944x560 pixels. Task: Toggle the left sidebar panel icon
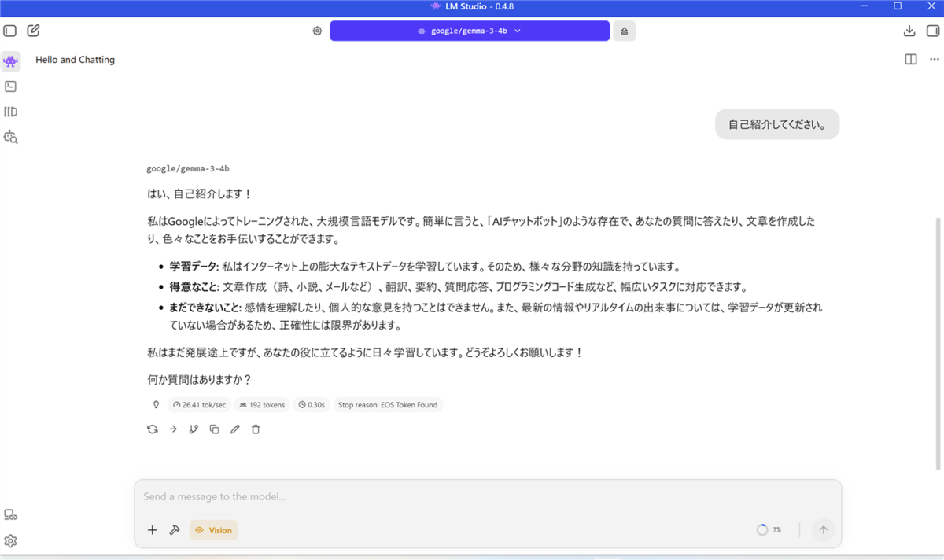pyautogui.click(x=10, y=31)
